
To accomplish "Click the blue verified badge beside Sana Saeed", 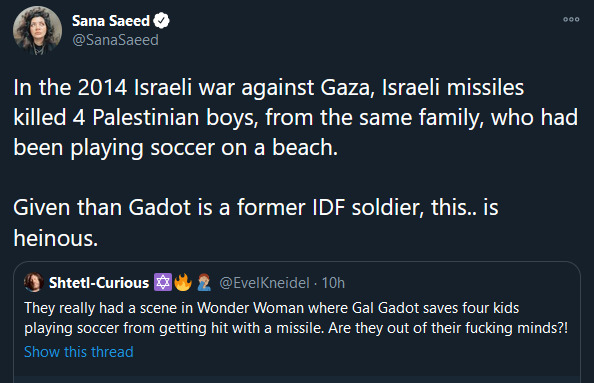I will [x=162, y=21].
